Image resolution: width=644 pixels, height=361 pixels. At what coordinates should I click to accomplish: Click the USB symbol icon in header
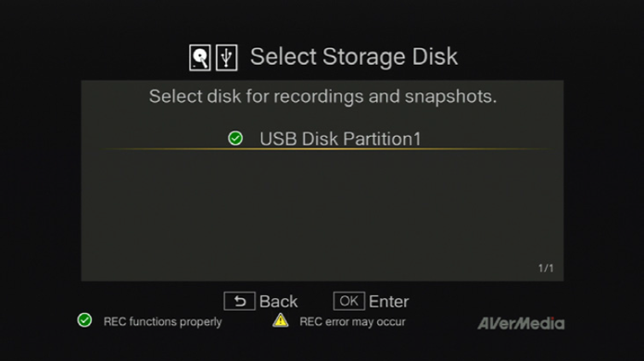coord(227,57)
